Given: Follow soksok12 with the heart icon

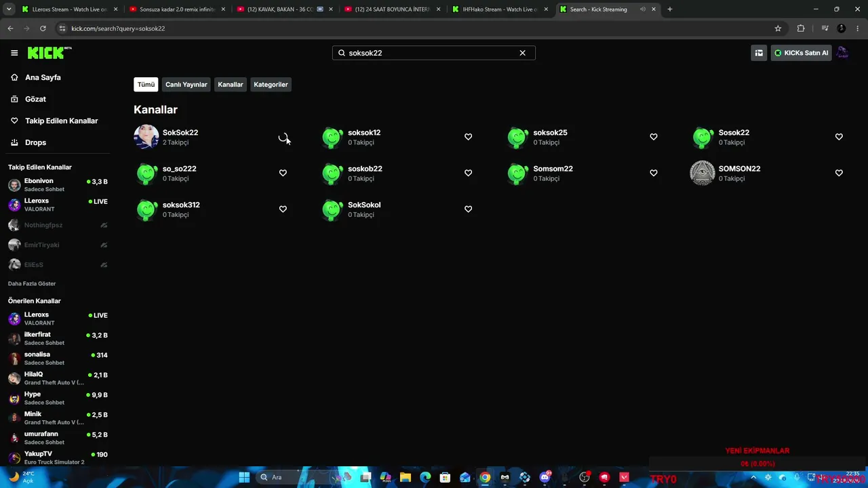Looking at the screenshot, I should pos(468,137).
